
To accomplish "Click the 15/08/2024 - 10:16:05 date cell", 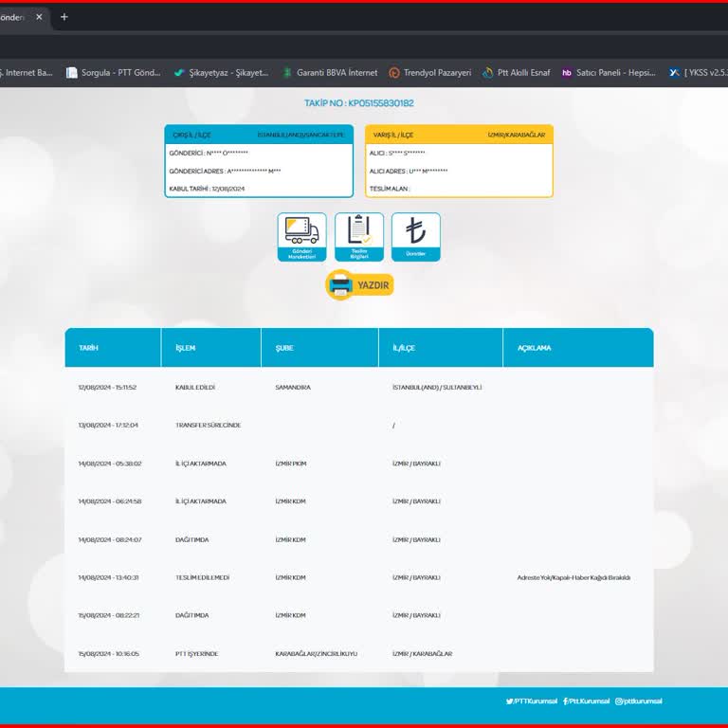I will pos(109,654).
